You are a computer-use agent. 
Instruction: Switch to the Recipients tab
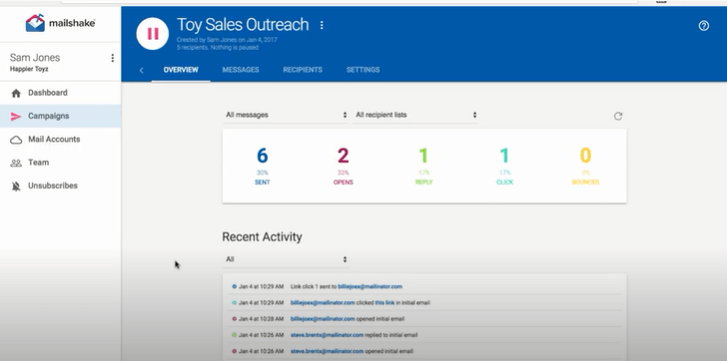pyautogui.click(x=303, y=70)
